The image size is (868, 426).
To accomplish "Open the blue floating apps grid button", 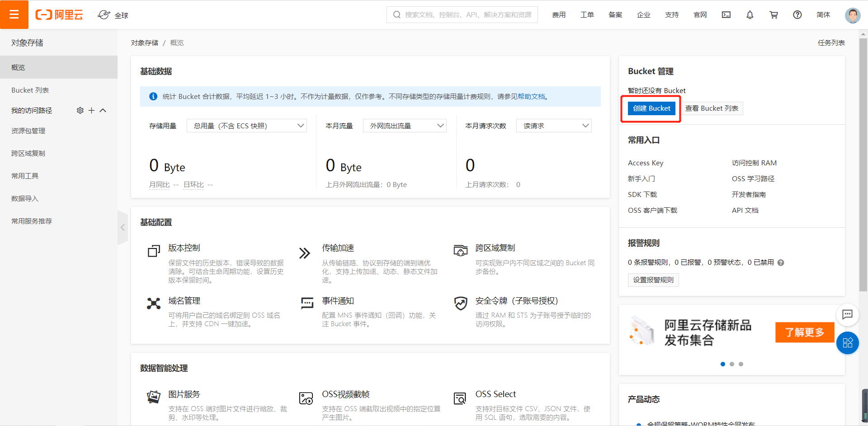I will 848,342.
